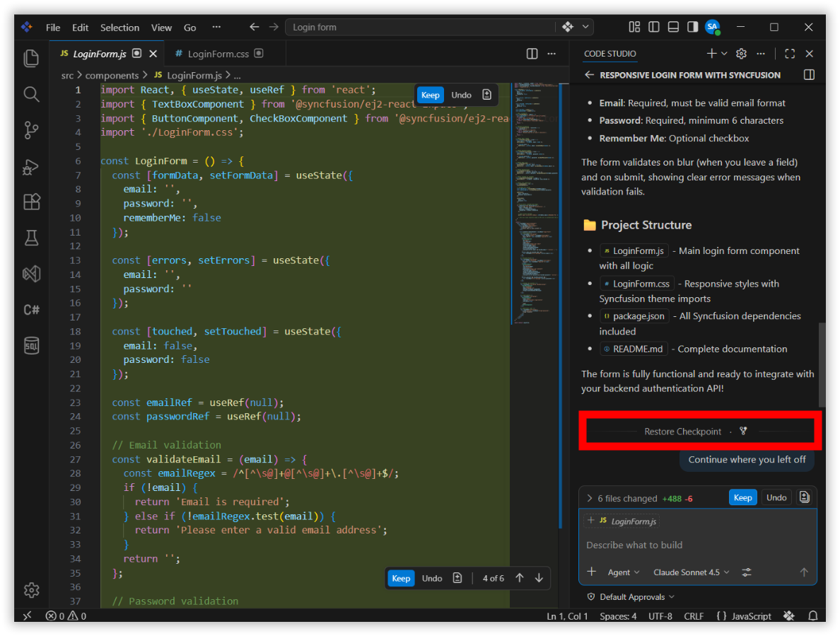Open the Run and Debug view
The width and height of the screenshot is (840, 636).
(32, 167)
